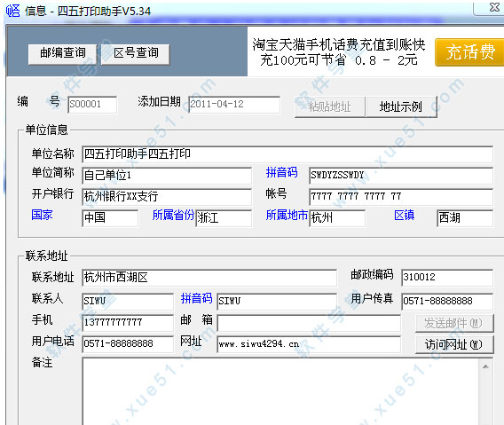The width and height of the screenshot is (504, 425).
Task: Click the blue 区镇 district link
Action: (x=404, y=215)
